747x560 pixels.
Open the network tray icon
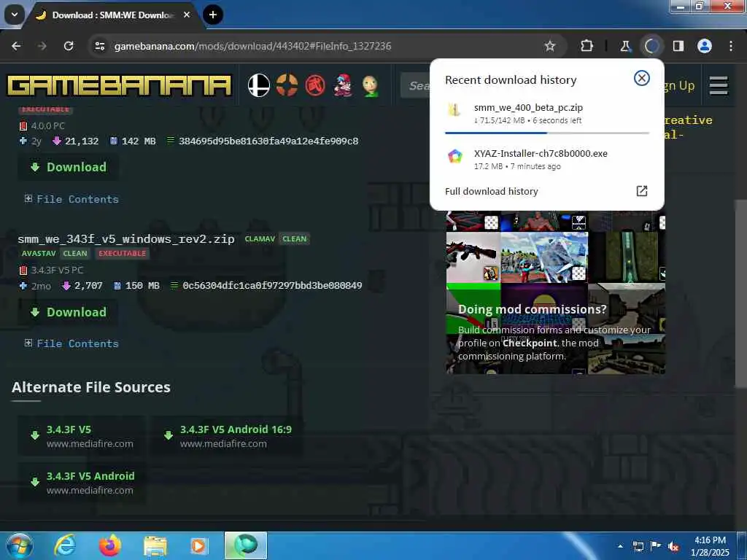pos(638,546)
